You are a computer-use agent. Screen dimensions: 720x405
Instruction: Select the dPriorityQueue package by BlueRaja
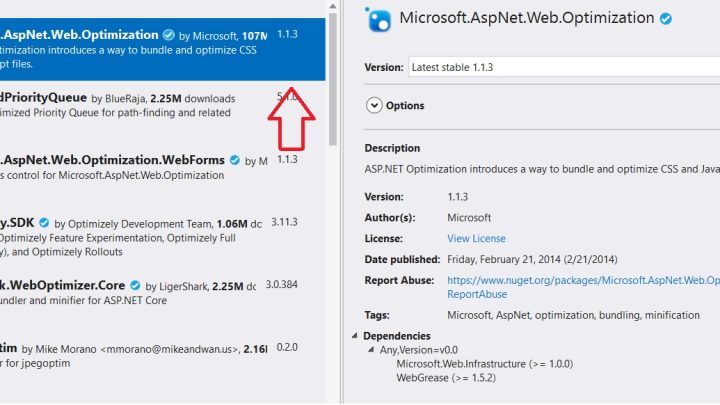click(163, 112)
